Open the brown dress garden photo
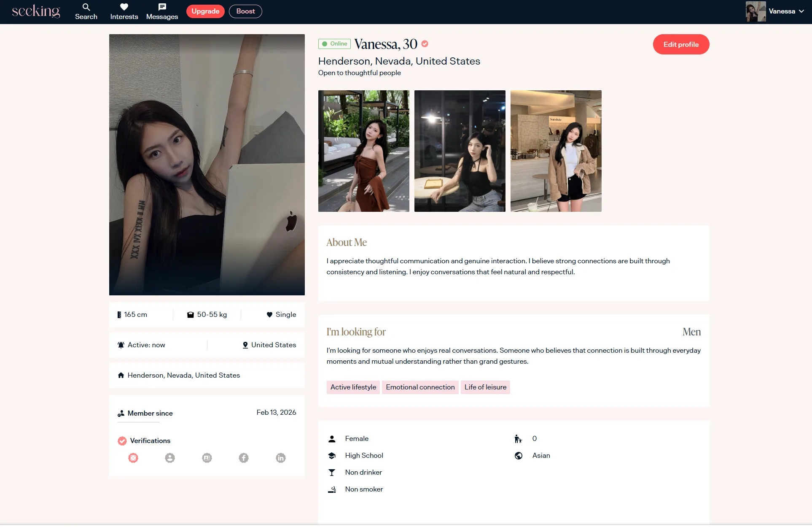Image resolution: width=812 pixels, height=527 pixels. 363,151
